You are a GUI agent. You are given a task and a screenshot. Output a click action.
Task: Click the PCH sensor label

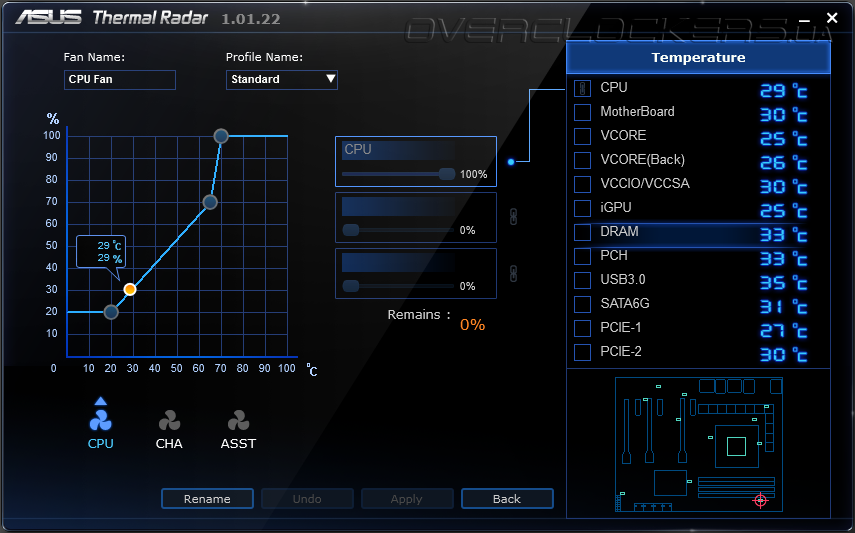pos(614,256)
